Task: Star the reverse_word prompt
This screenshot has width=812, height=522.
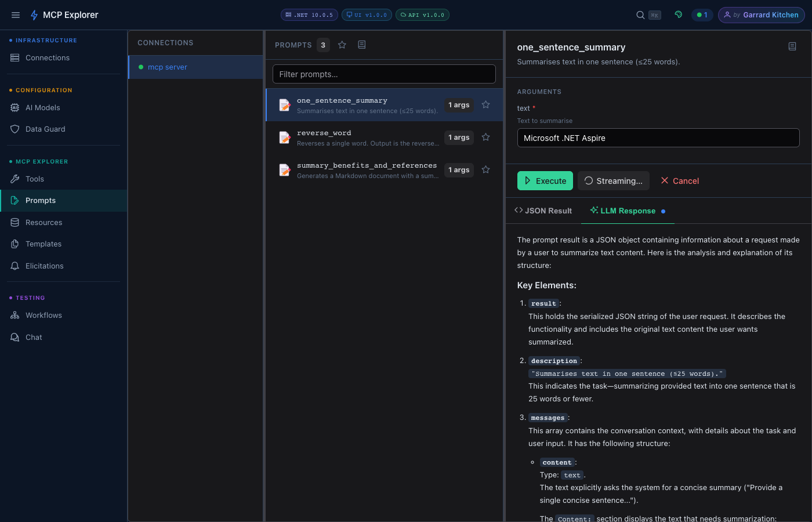Action: 486,137
